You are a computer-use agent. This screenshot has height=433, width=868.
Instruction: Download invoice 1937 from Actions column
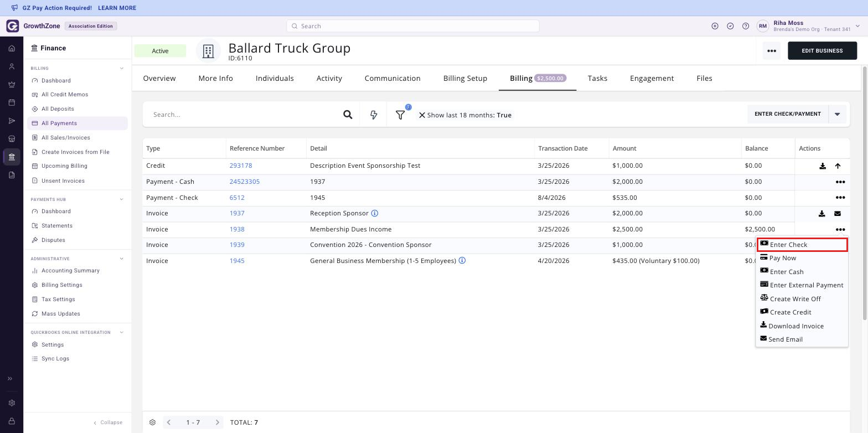coord(822,214)
